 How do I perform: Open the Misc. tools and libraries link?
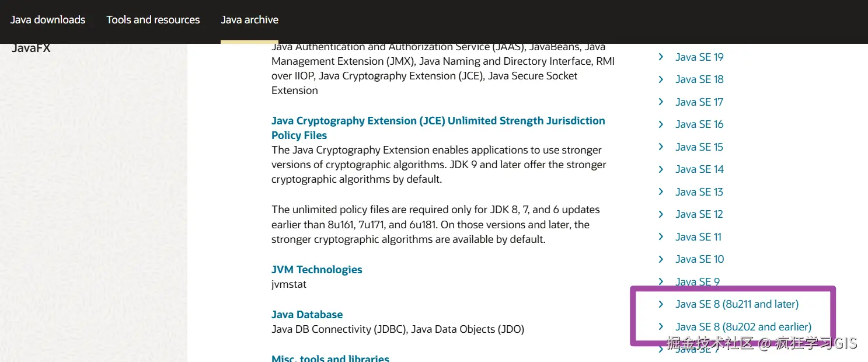click(330, 358)
